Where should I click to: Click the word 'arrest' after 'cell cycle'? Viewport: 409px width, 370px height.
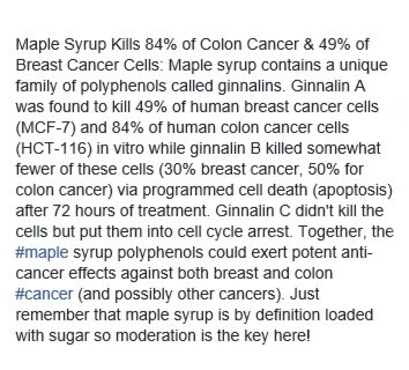click(268, 232)
